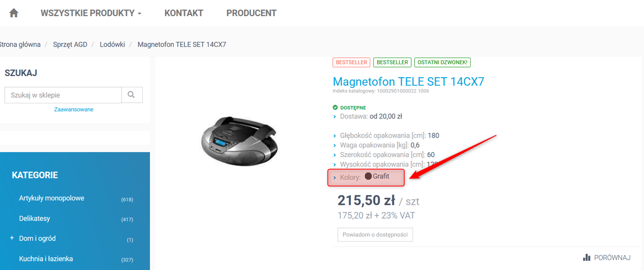Open the Wszystkie Produkty dropdown
The height and width of the screenshot is (270, 644).
pos(91,13)
